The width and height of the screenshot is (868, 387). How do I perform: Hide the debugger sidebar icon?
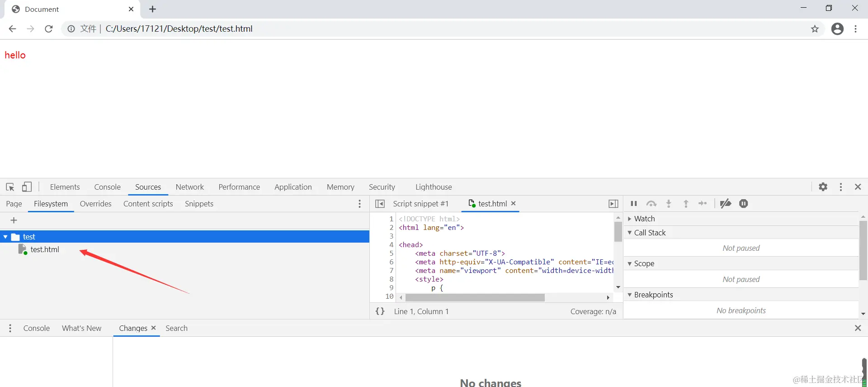tap(613, 204)
